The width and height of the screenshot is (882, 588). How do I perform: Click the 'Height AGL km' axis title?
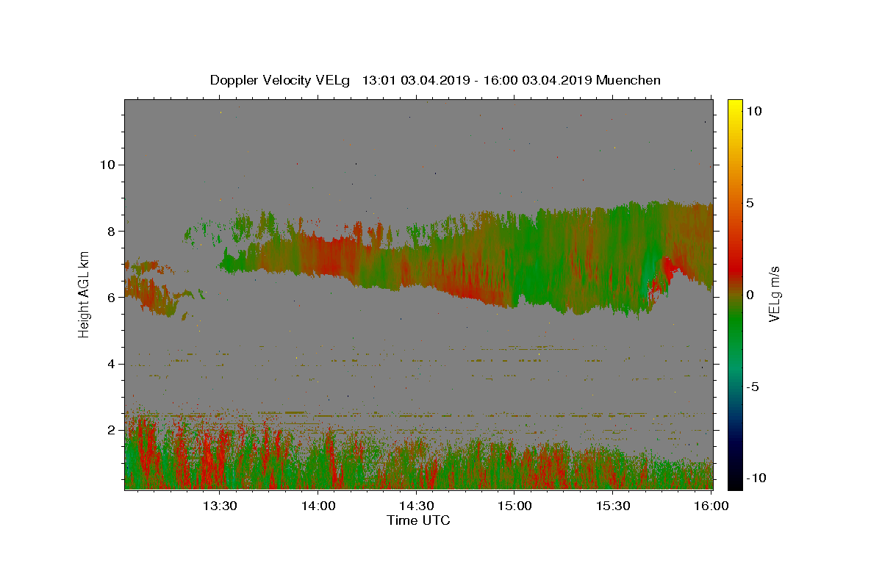[85, 294]
